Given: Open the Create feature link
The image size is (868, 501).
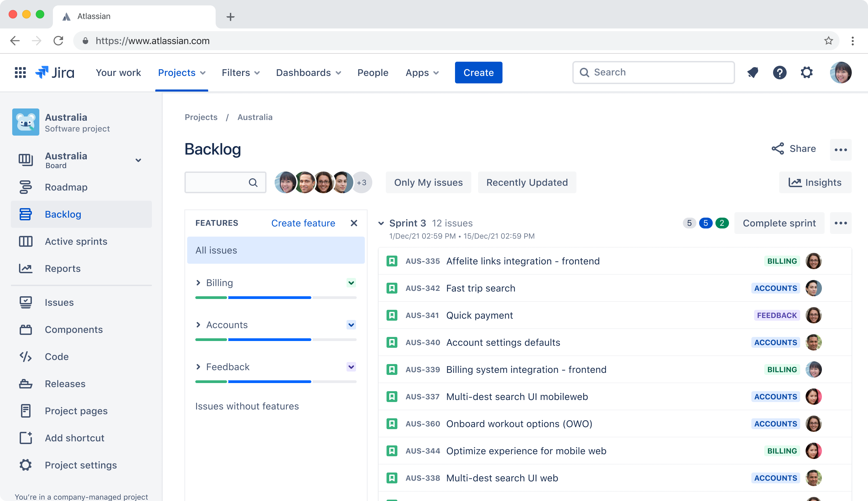Looking at the screenshot, I should click(303, 223).
